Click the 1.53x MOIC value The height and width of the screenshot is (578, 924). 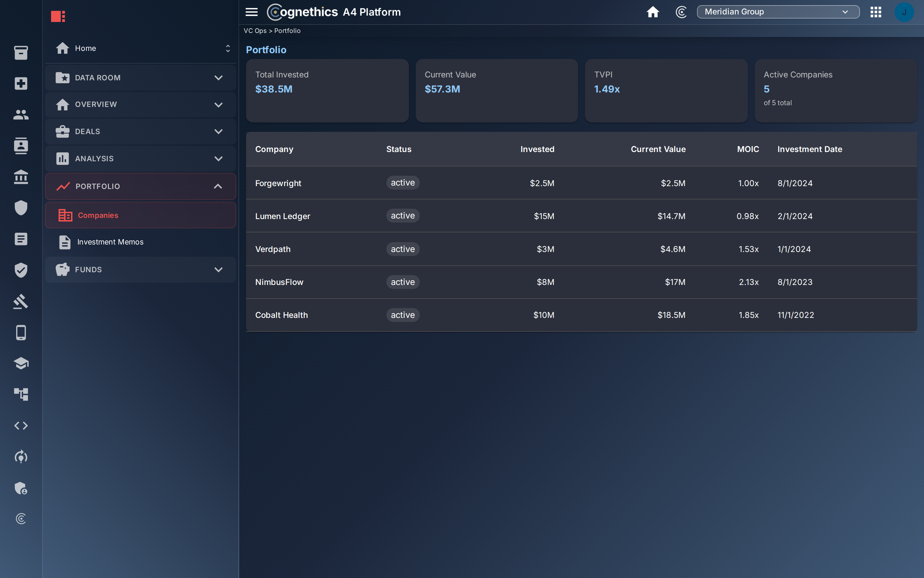749,249
